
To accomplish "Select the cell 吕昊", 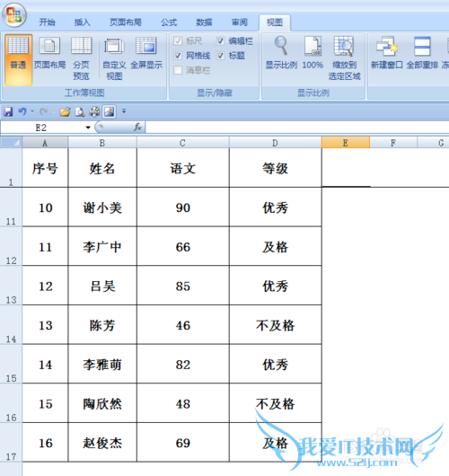I will (102, 286).
